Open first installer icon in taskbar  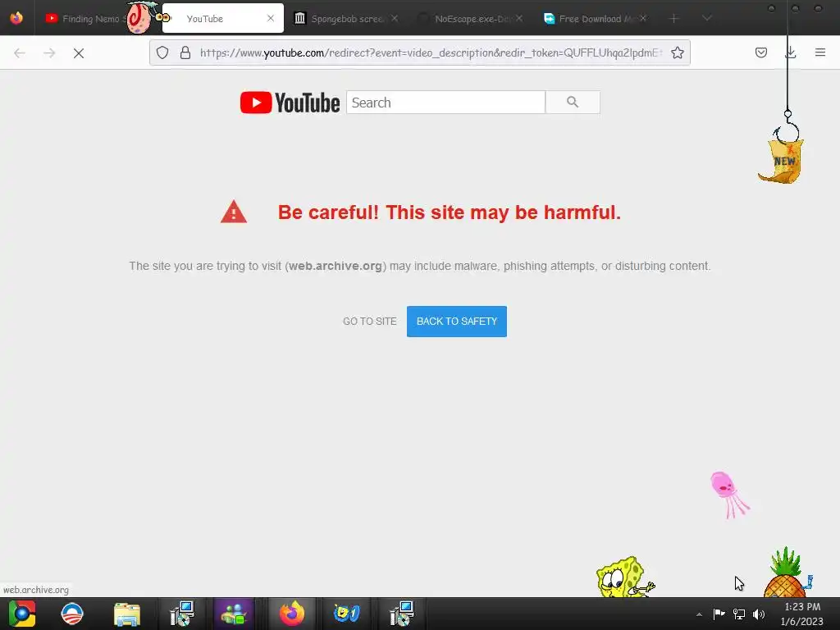[181, 614]
